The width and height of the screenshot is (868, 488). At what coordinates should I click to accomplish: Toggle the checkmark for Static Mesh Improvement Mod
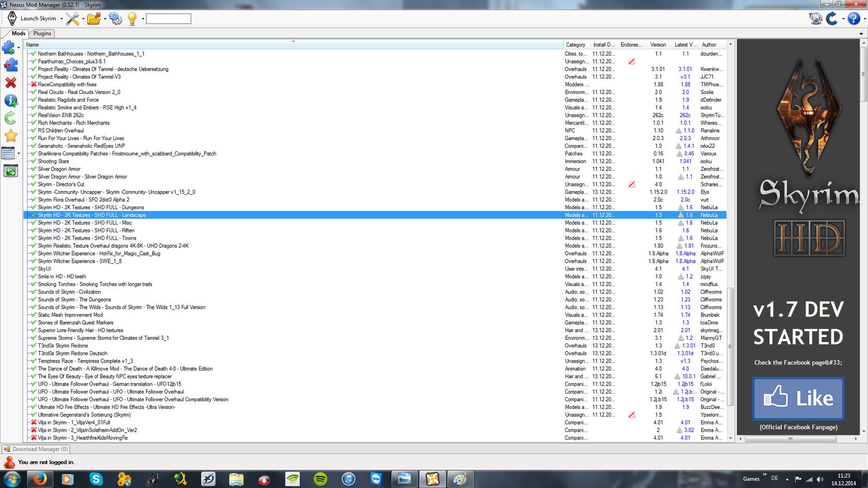click(x=34, y=315)
